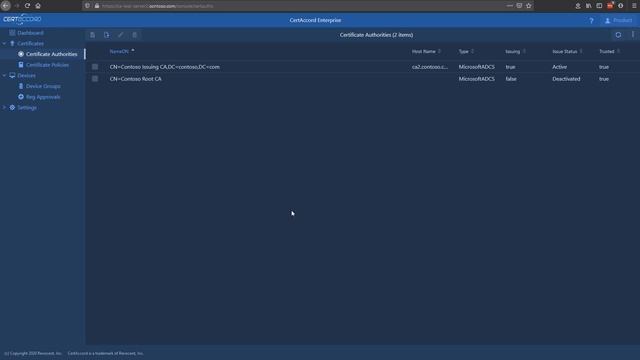Open the Issuing column menu dots

pos(524,51)
